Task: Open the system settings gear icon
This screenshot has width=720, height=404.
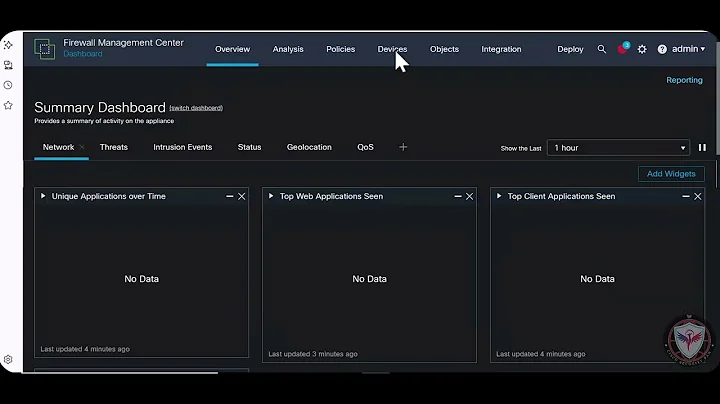Action: 642,49
